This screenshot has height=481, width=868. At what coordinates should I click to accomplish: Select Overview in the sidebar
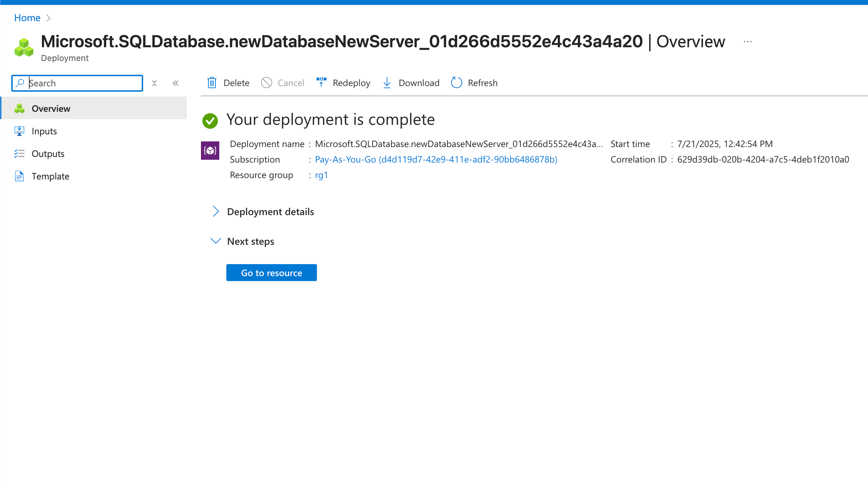(51, 109)
